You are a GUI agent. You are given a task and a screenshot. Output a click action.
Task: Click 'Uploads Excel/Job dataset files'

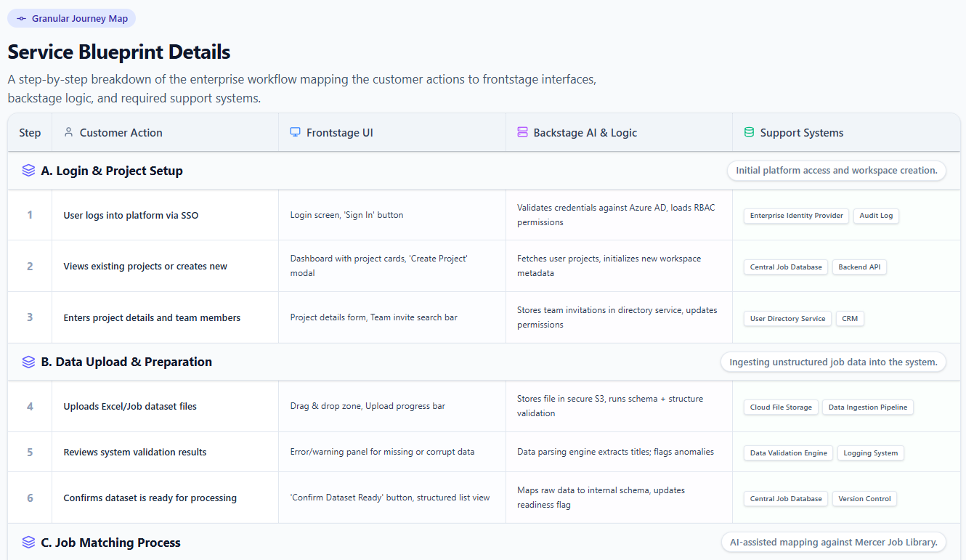pos(130,407)
